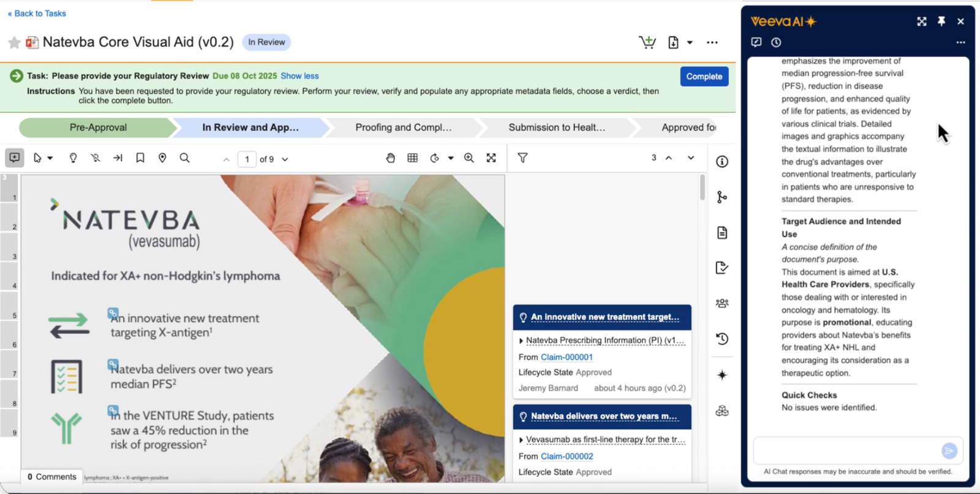Send the AI chat message
Image resolution: width=980 pixels, height=494 pixels.
click(949, 451)
